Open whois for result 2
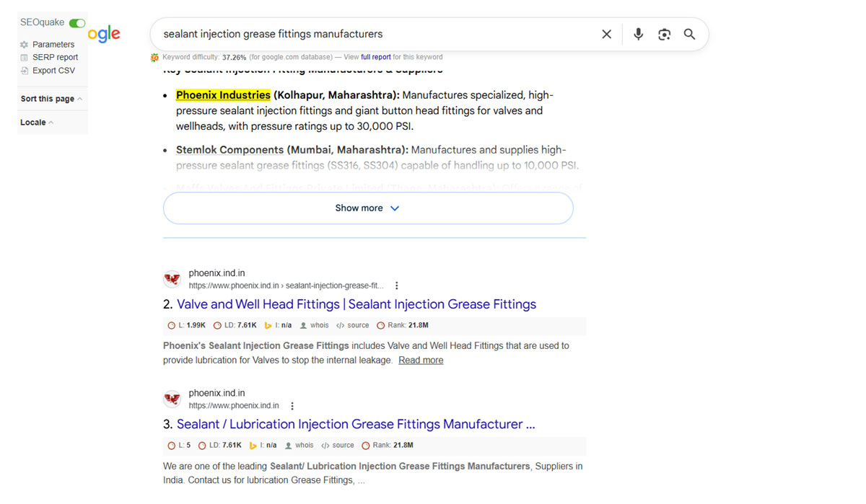866x504 pixels. click(x=314, y=325)
